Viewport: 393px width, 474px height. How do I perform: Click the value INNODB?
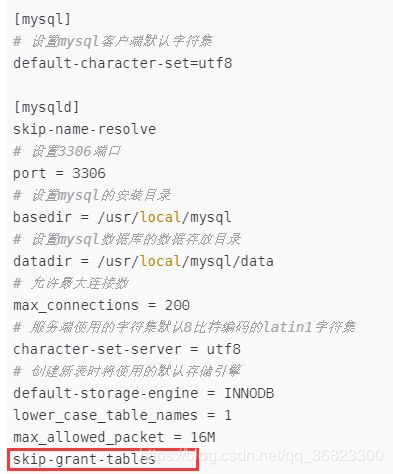click(249, 393)
